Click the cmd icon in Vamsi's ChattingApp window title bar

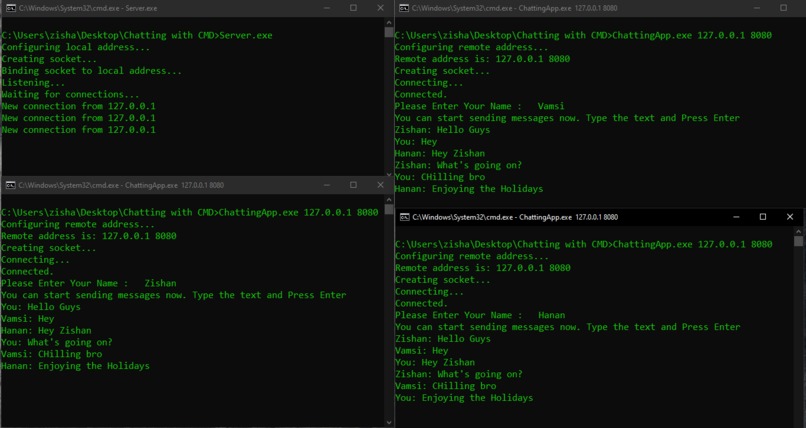[x=404, y=8]
